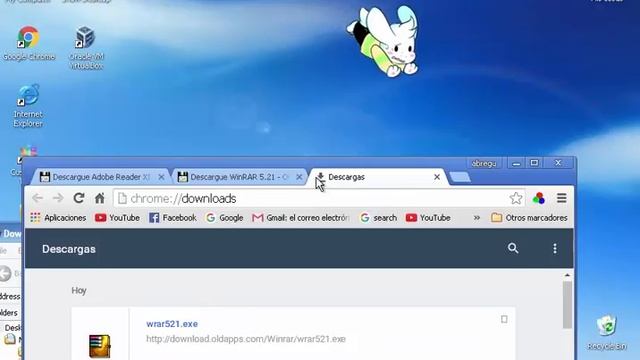Close the Descargas tab
The width and height of the screenshot is (640, 360).
(437, 177)
